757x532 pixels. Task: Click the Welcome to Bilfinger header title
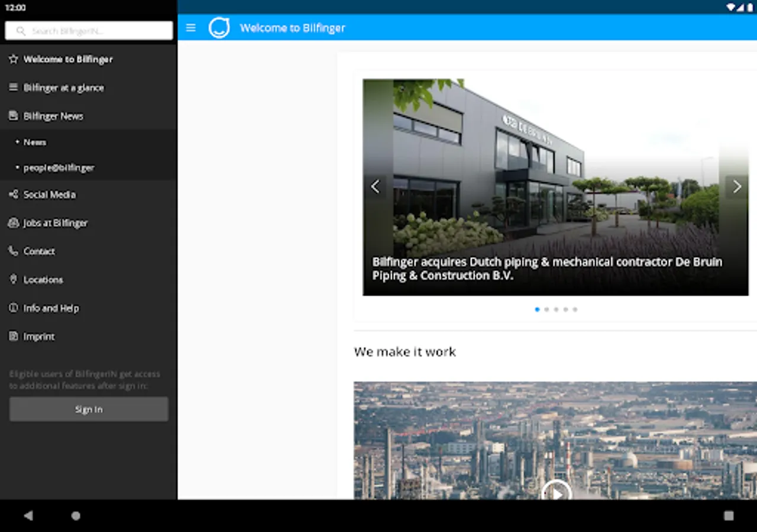pos(293,28)
